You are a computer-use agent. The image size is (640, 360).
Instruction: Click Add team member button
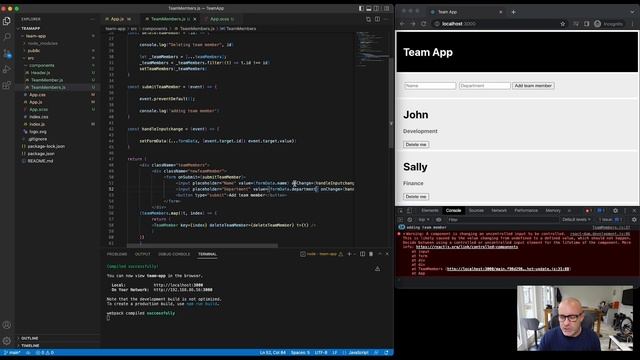tap(533, 86)
